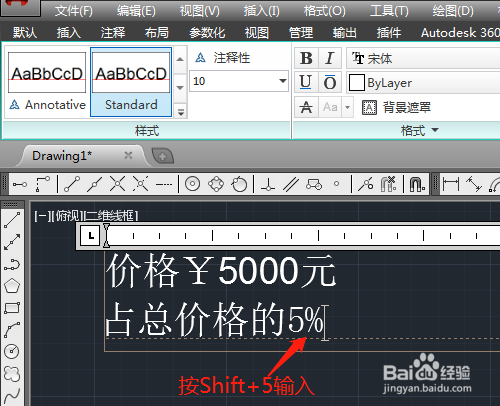
Task: Switch to the 参数化 ribbon tab
Action: (207, 33)
